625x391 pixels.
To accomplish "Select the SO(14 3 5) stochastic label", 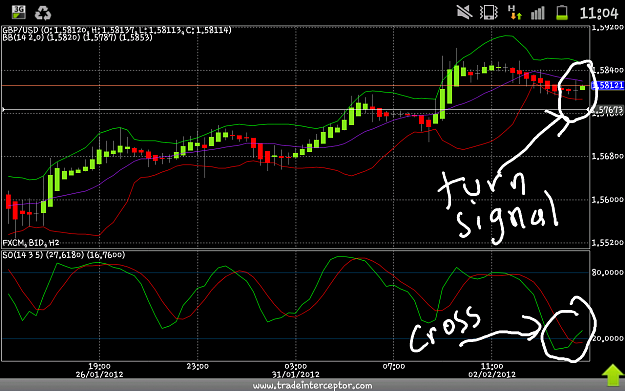I will point(64,255).
